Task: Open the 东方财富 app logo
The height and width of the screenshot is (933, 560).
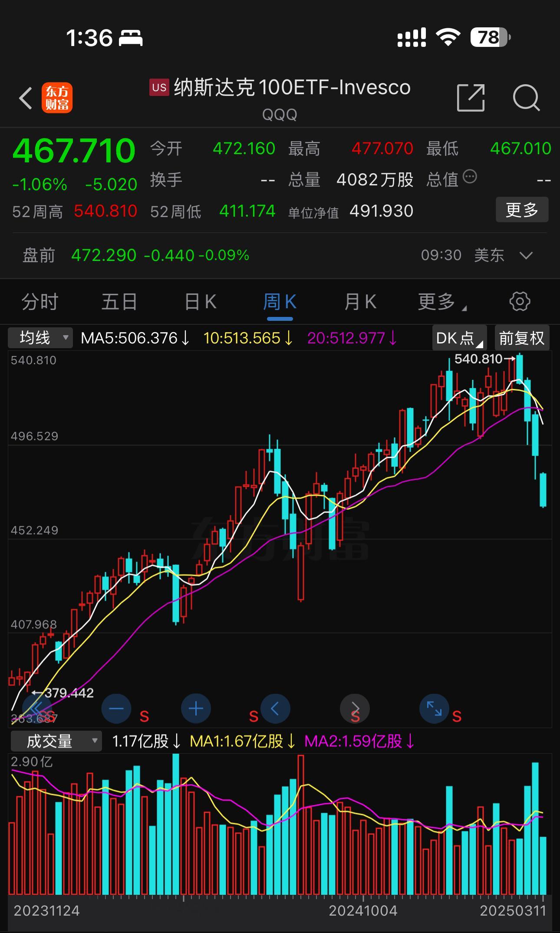Action: pos(57,98)
